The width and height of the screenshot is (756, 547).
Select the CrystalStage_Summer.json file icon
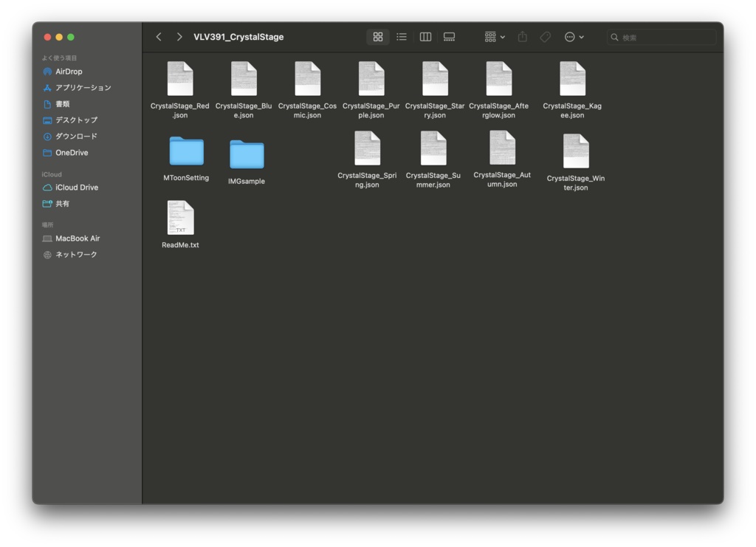(x=433, y=148)
